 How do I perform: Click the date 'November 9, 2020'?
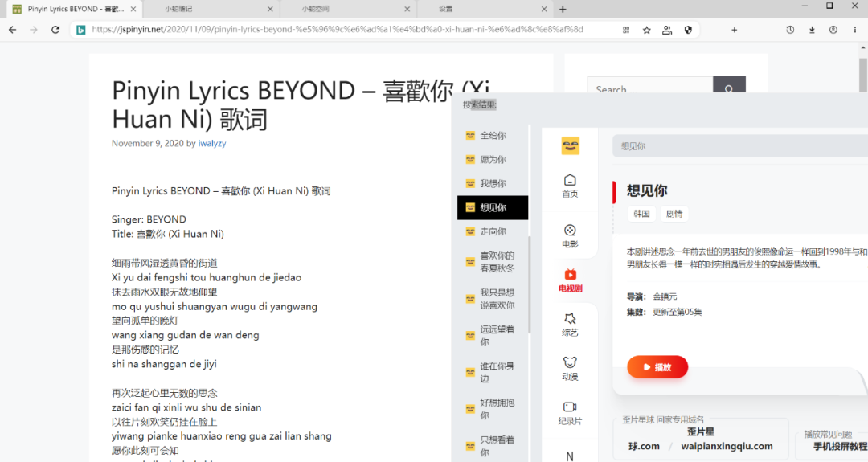pos(147,143)
